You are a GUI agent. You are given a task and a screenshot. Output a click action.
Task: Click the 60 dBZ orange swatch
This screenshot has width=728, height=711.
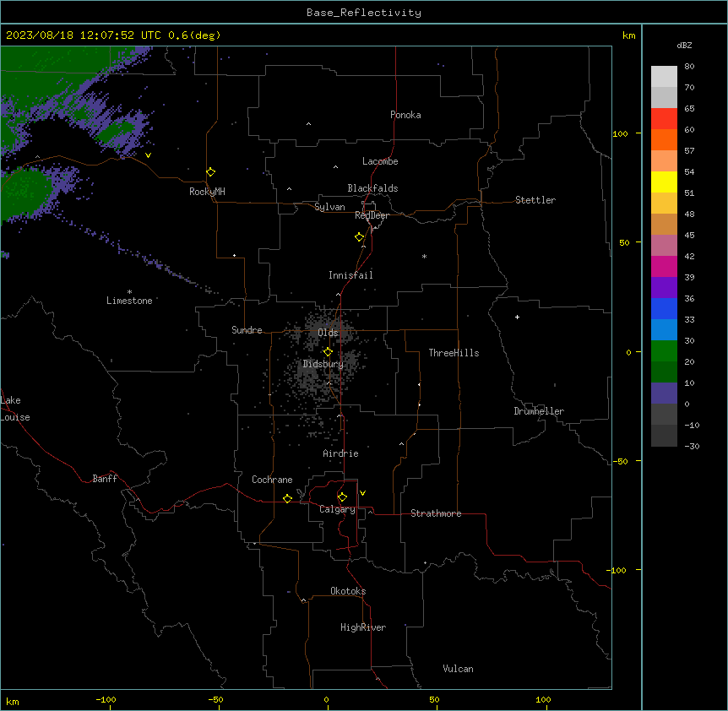[664, 139]
